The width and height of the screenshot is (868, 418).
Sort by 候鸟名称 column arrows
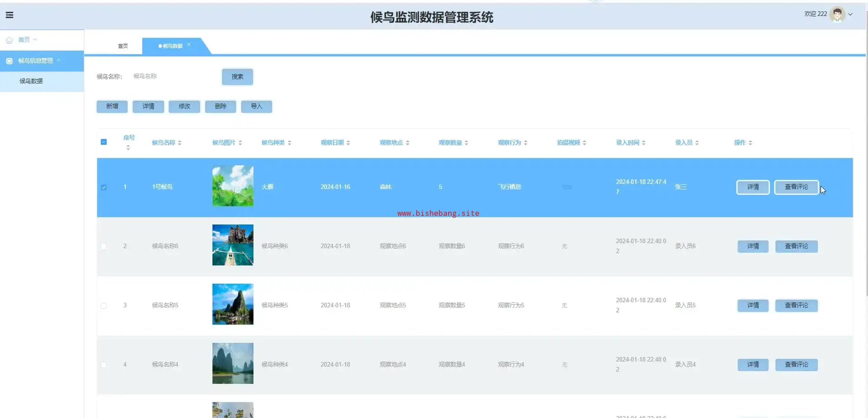pos(180,143)
